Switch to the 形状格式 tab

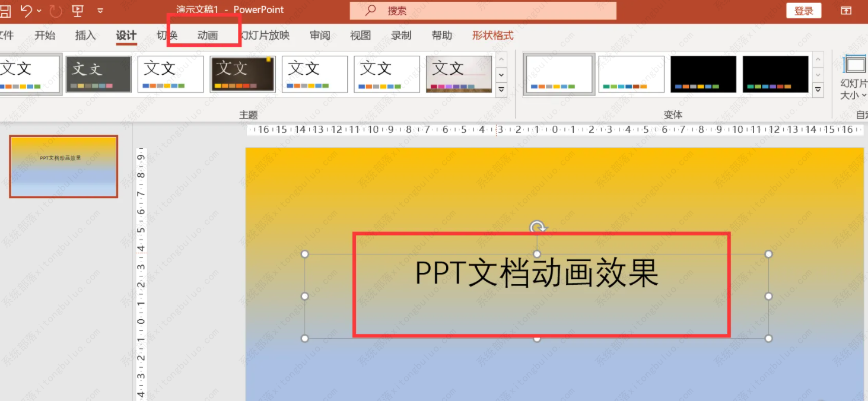[x=492, y=35]
